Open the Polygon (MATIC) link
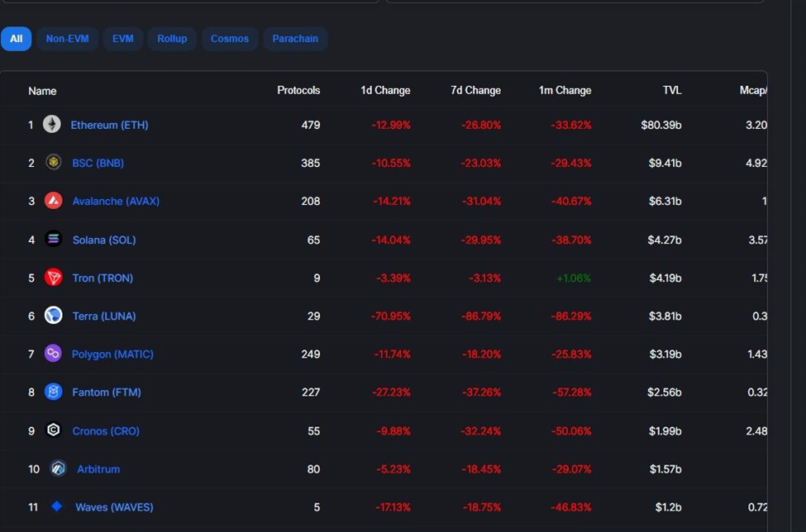The height and width of the screenshot is (532, 806). [112, 354]
